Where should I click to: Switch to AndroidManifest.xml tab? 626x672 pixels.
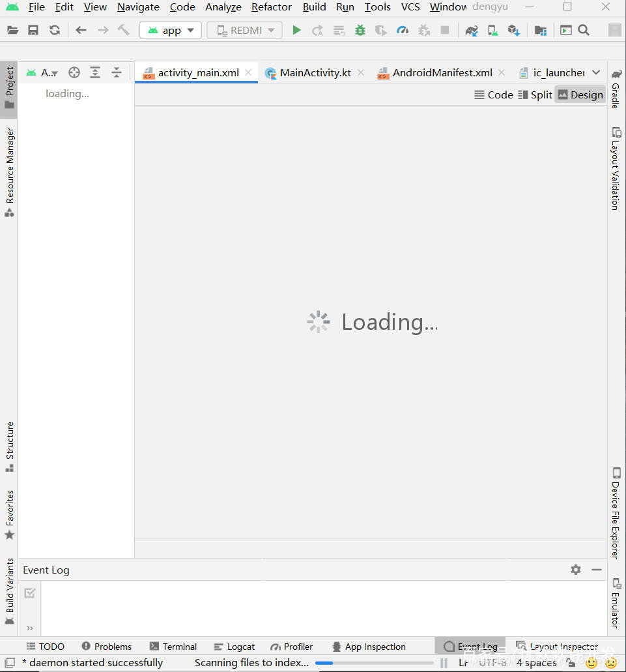442,73
